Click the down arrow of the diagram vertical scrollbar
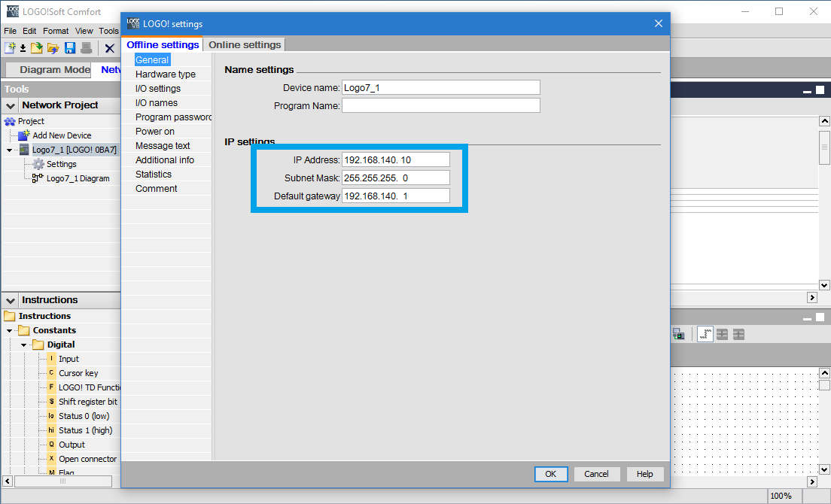 824,469
